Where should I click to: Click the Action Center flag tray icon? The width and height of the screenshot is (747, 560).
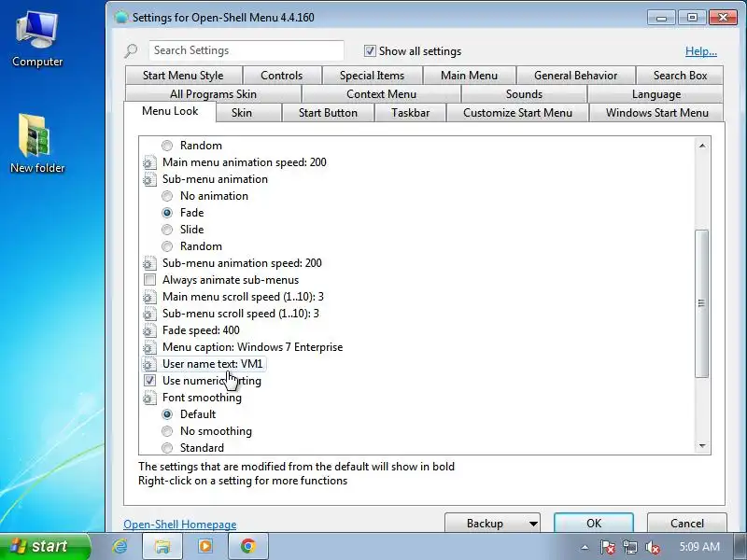(607, 547)
